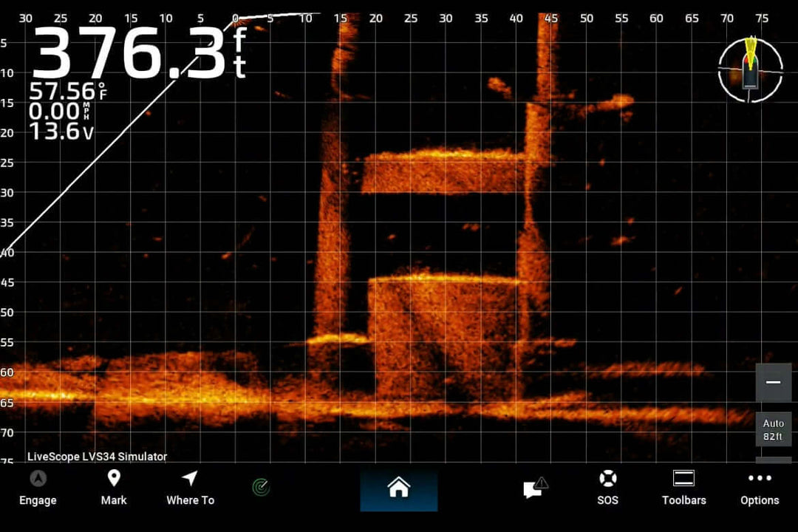The width and height of the screenshot is (798, 532).
Task: Tap the transducer orientation compass icon
Action: pos(750,69)
